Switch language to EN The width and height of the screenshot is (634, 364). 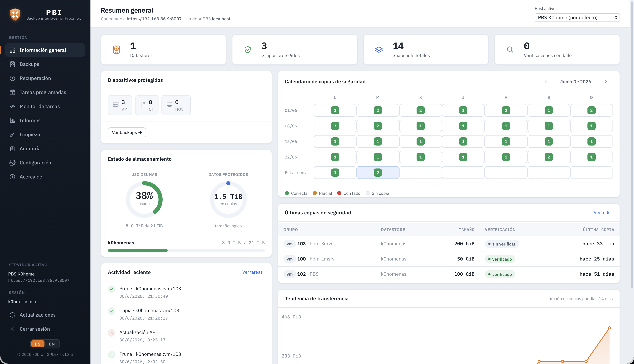coord(52,344)
